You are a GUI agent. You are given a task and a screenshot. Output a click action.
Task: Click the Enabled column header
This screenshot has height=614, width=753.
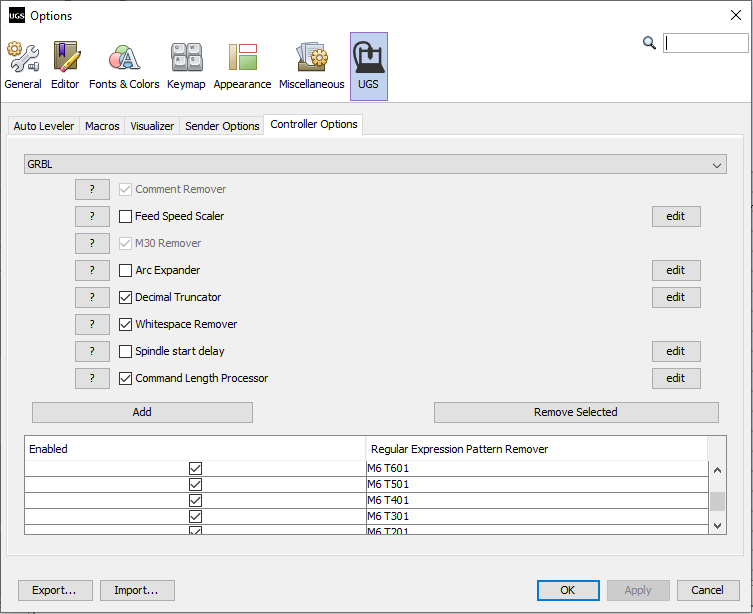point(195,449)
